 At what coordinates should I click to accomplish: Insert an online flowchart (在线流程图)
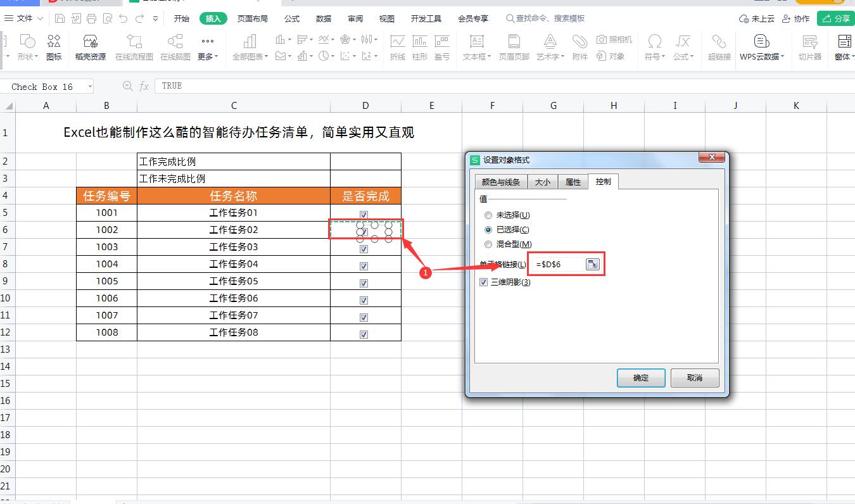(133, 47)
